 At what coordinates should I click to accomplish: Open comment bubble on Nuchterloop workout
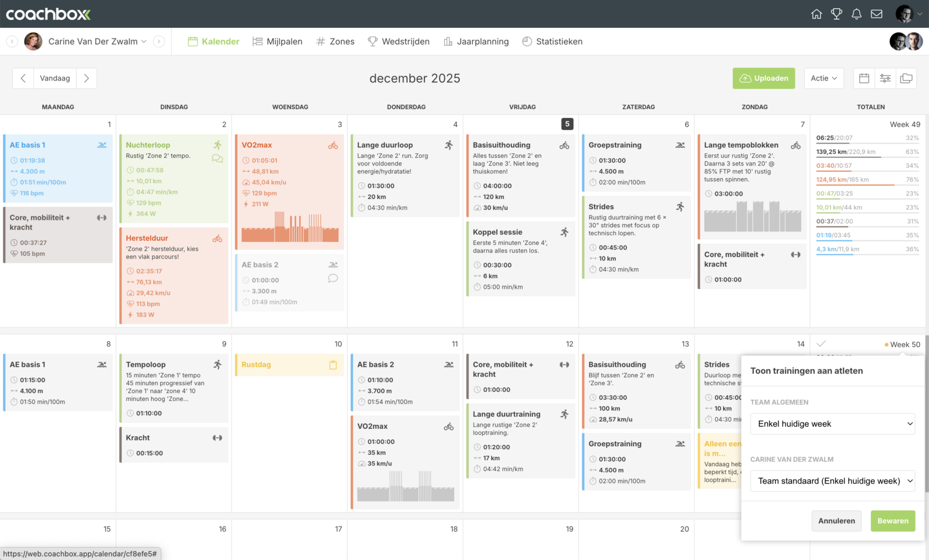click(217, 158)
